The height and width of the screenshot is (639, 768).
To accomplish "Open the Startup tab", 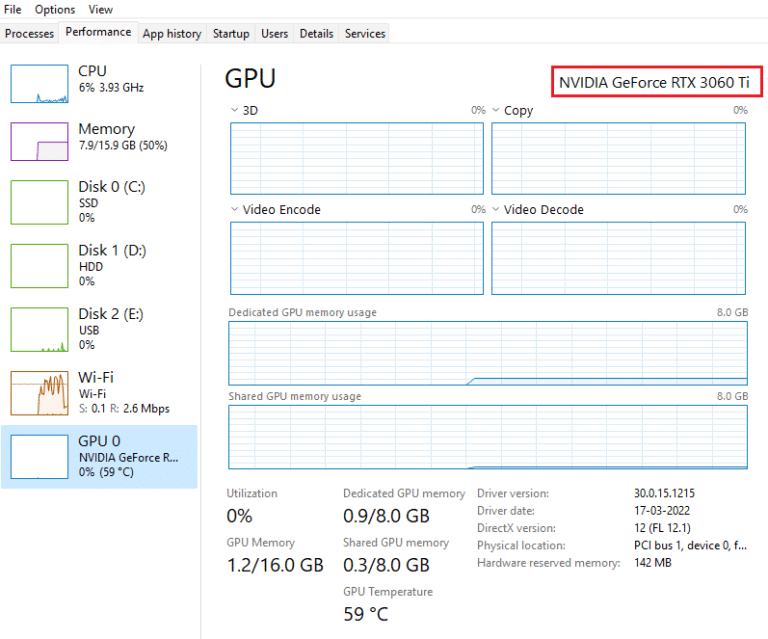I will tap(231, 33).
